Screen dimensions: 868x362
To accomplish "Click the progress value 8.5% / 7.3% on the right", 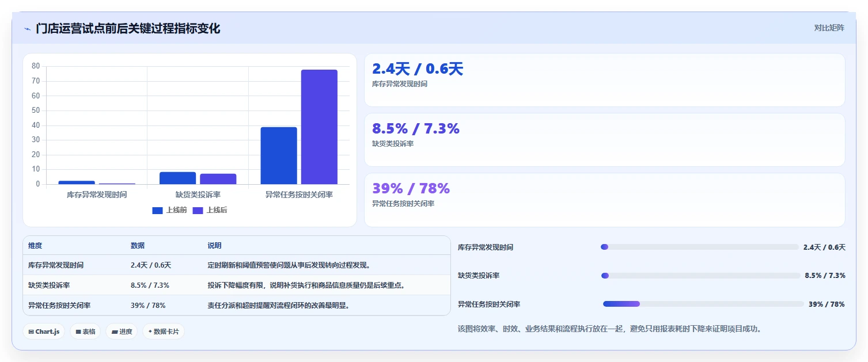I will pyautogui.click(x=825, y=276).
